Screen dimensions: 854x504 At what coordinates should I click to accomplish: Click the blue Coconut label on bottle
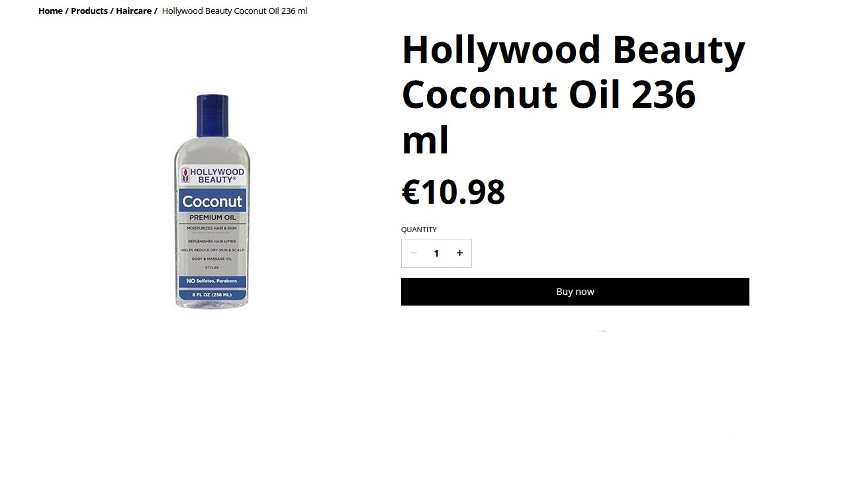click(213, 201)
